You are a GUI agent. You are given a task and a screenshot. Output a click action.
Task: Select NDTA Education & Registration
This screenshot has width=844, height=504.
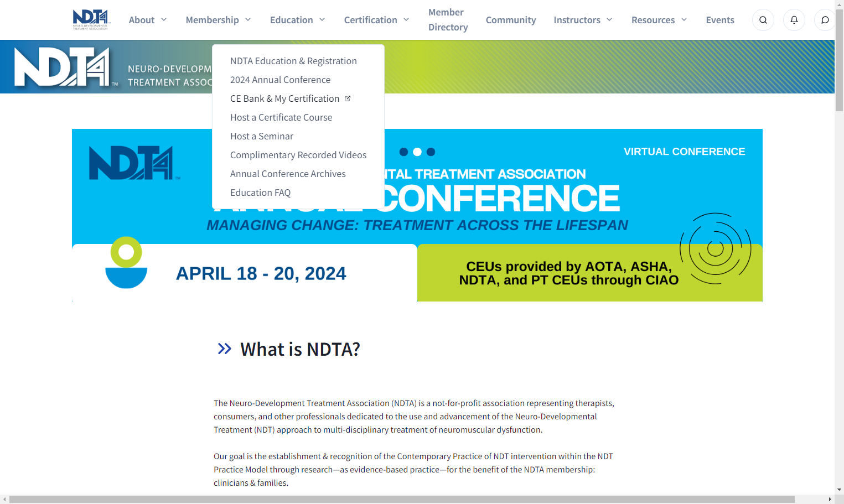pyautogui.click(x=293, y=61)
